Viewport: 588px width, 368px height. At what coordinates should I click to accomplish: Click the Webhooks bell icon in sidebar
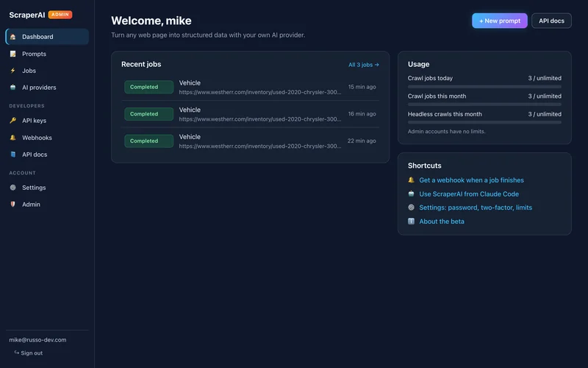12,138
